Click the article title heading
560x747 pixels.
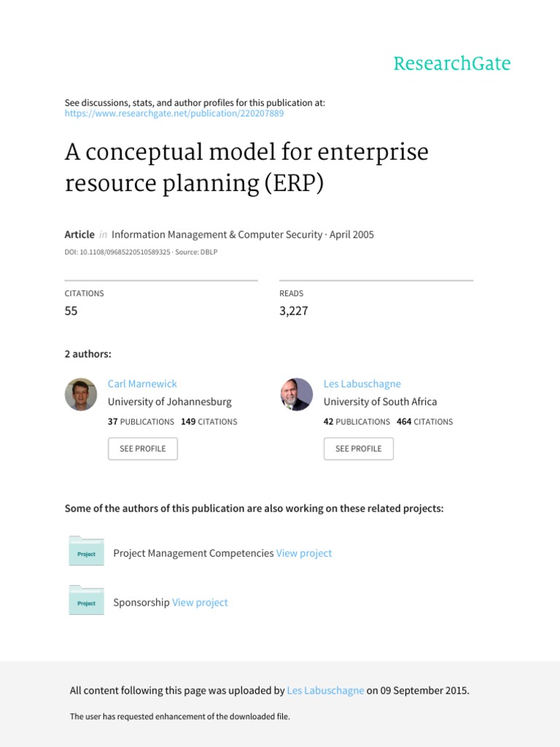[246, 168]
